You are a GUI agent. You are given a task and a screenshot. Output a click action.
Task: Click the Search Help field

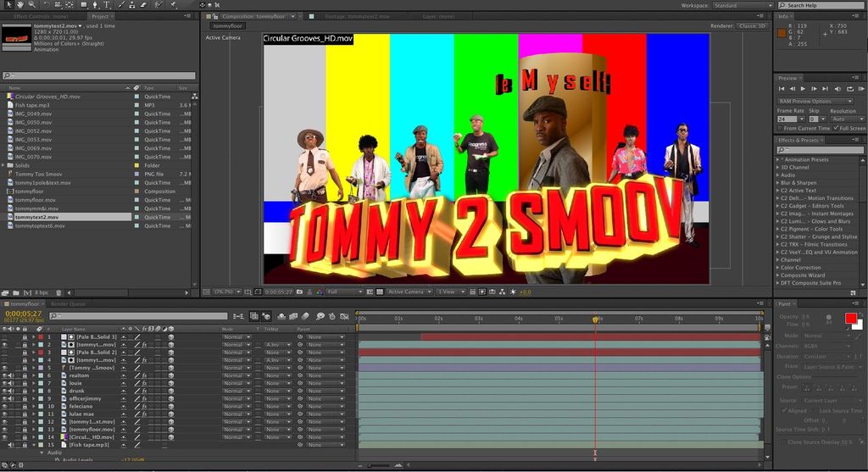click(821, 5)
